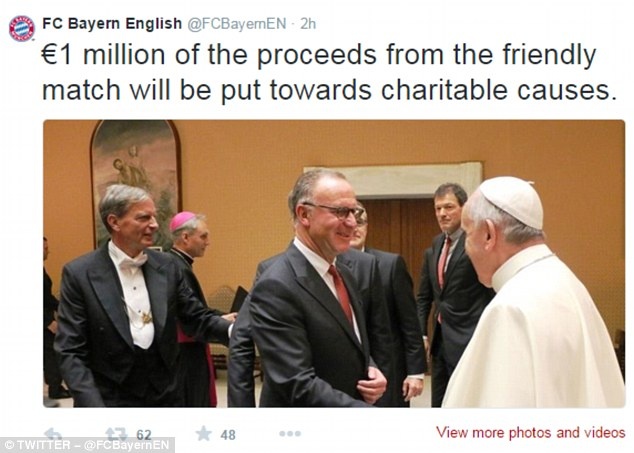This screenshot has height=453, width=634.
Task: Open more options ellipsis icon
Action: click(x=290, y=434)
